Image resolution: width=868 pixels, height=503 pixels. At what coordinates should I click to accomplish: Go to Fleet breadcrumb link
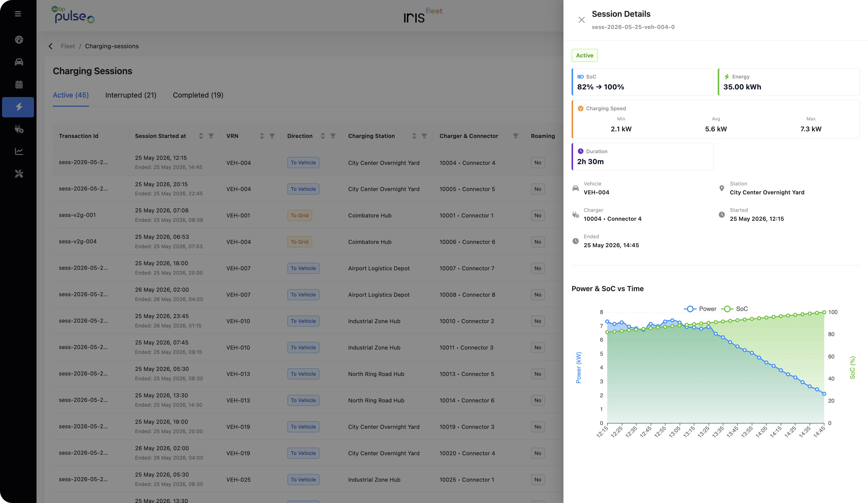68,46
